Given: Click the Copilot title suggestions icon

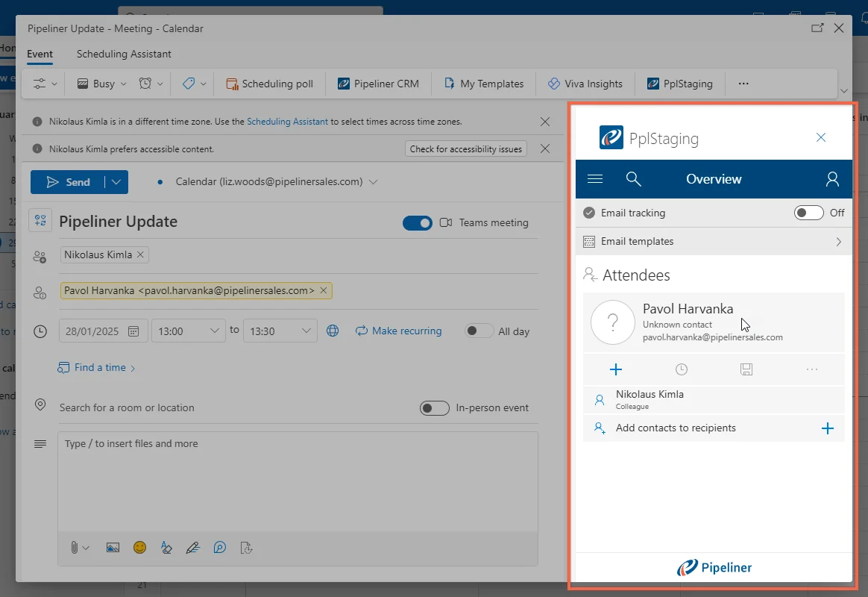Looking at the screenshot, I should click(40, 220).
